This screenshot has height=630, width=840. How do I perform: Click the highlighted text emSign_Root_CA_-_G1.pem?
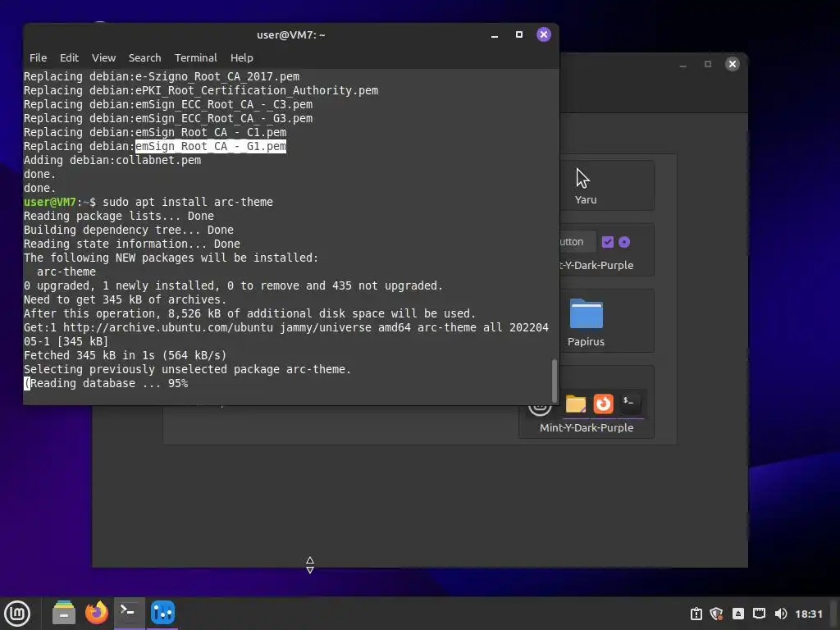(x=211, y=146)
